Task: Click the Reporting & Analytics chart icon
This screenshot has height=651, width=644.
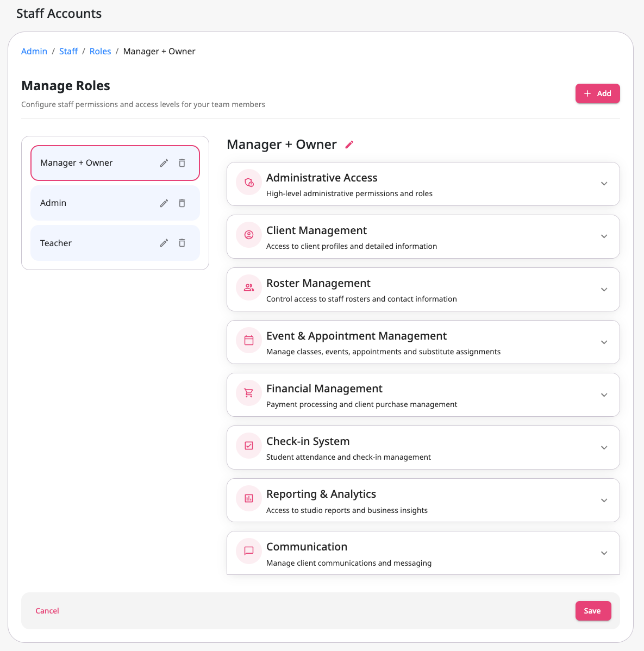Action: [x=249, y=499]
